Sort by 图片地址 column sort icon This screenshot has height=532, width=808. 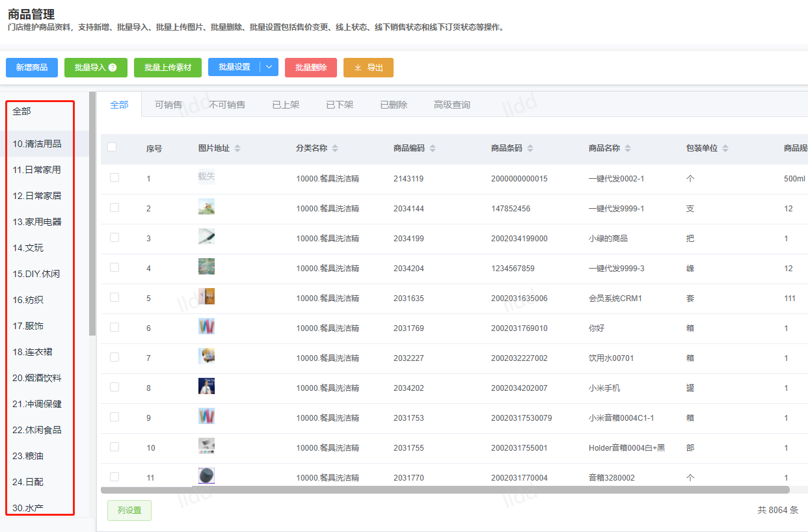(237, 148)
